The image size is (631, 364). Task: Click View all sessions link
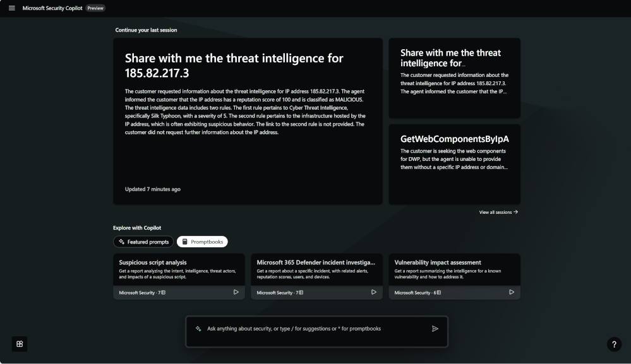498,212
